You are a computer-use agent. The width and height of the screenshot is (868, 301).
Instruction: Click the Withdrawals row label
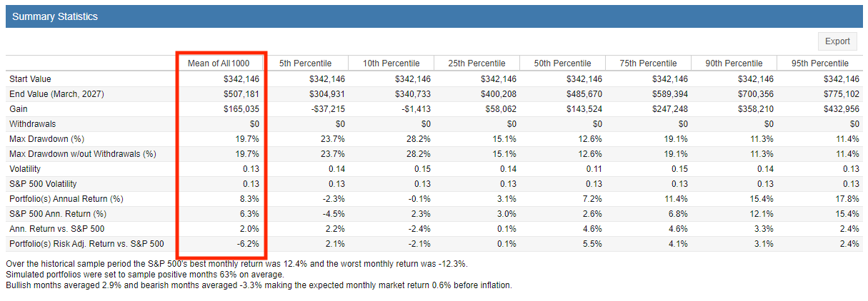point(33,123)
